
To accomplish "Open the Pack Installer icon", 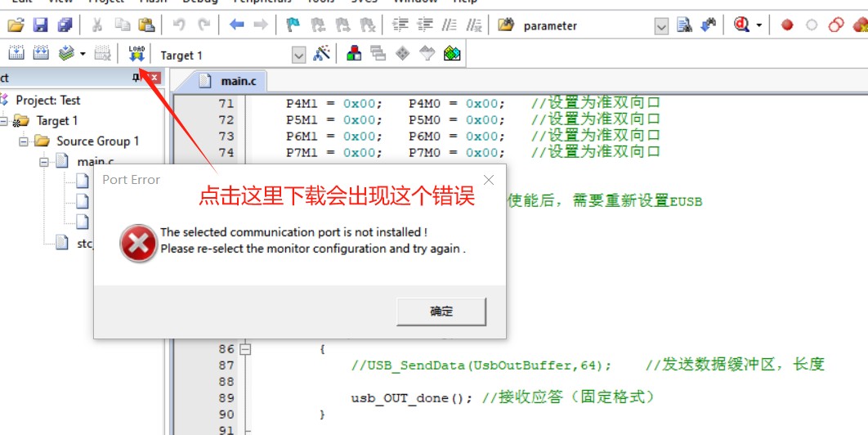I will [452, 54].
